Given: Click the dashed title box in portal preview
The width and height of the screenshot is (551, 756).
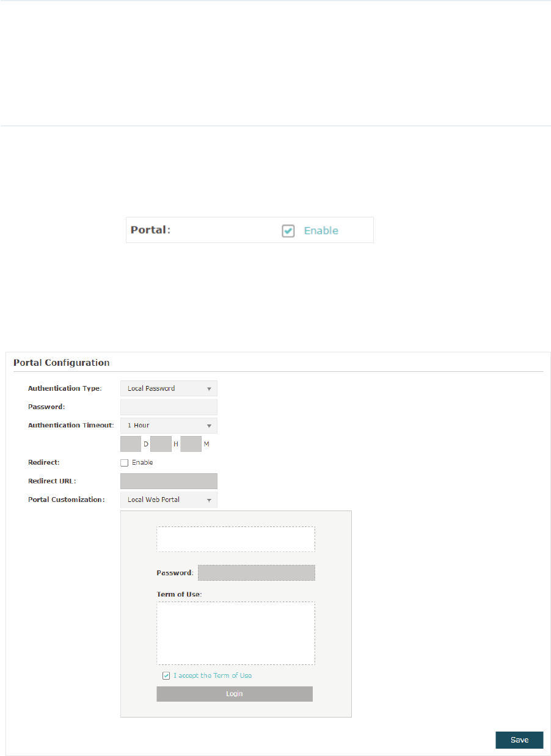Looking at the screenshot, I should pos(236,539).
